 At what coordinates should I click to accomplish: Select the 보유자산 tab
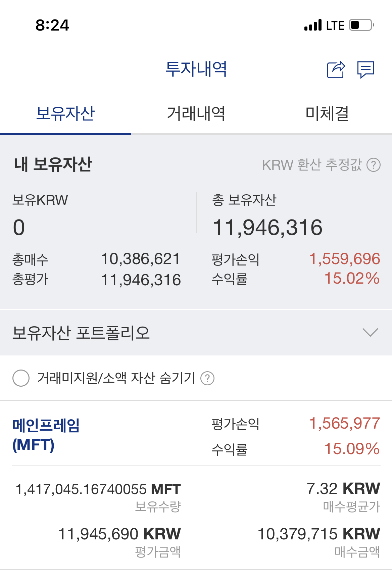(65, 113)
